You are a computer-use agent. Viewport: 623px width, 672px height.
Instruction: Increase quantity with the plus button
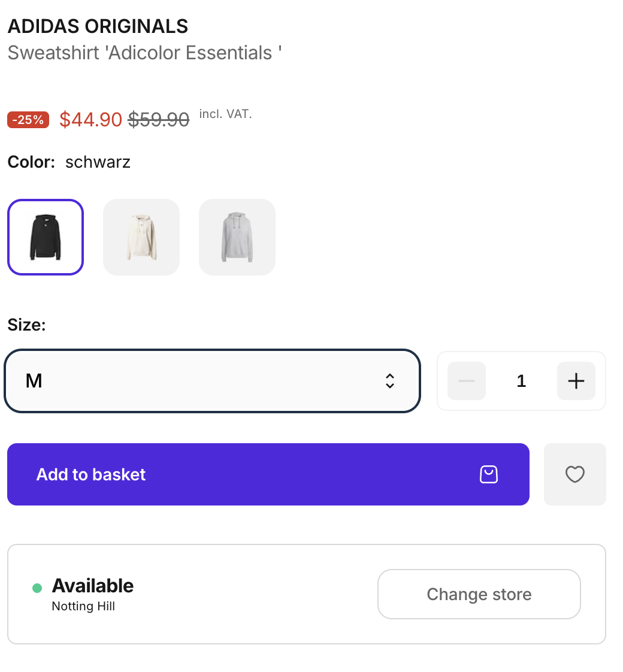[x=576, y=381]
